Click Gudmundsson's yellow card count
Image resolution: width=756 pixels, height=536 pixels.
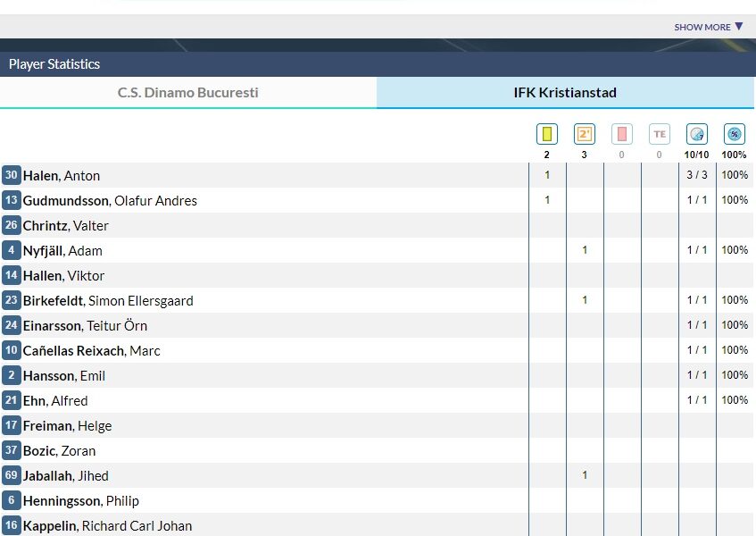click(x=547, y=200)
